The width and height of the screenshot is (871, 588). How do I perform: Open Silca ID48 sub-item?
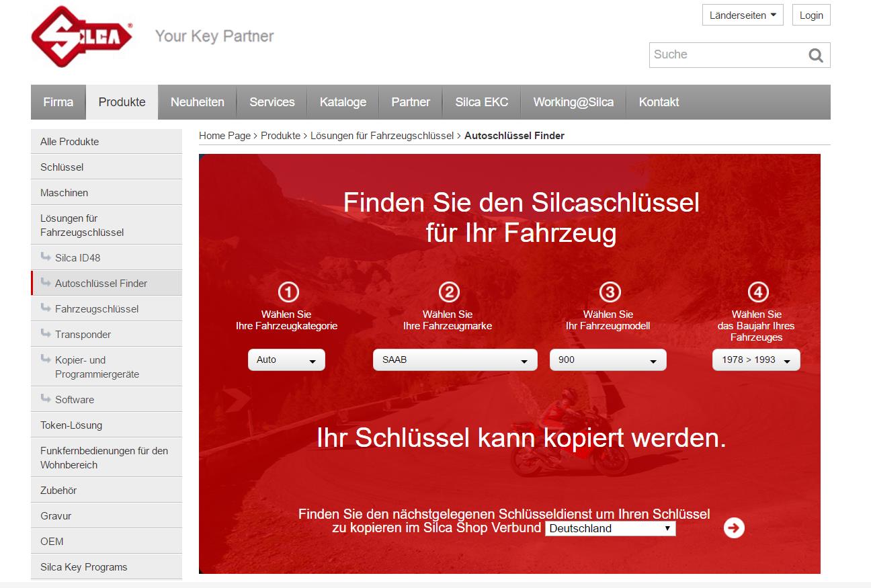(x=106, y=257)
